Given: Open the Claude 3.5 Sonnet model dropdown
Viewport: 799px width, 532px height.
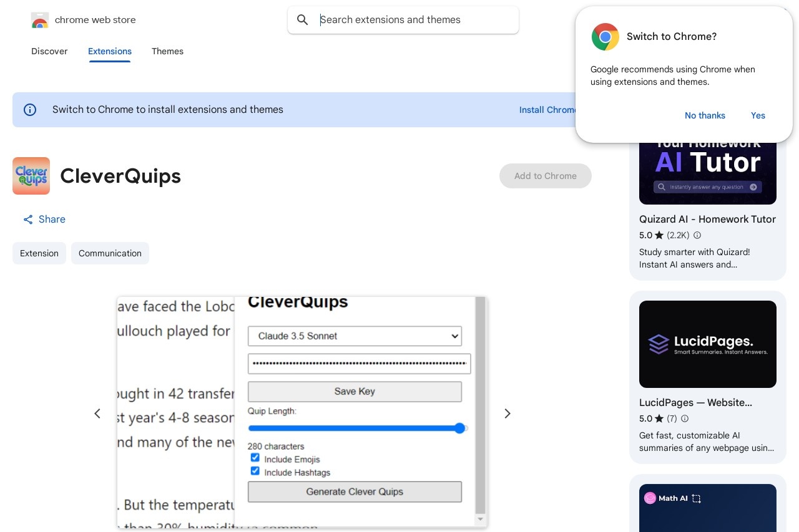Looking at the screenshot, I should click(x=355, y=336).
